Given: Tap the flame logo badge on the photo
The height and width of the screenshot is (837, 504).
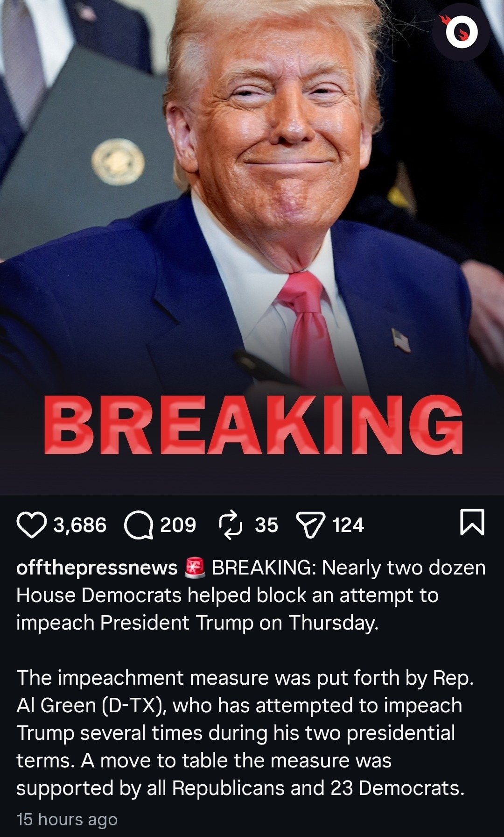Looking at the screenshot, I should 461,32.
